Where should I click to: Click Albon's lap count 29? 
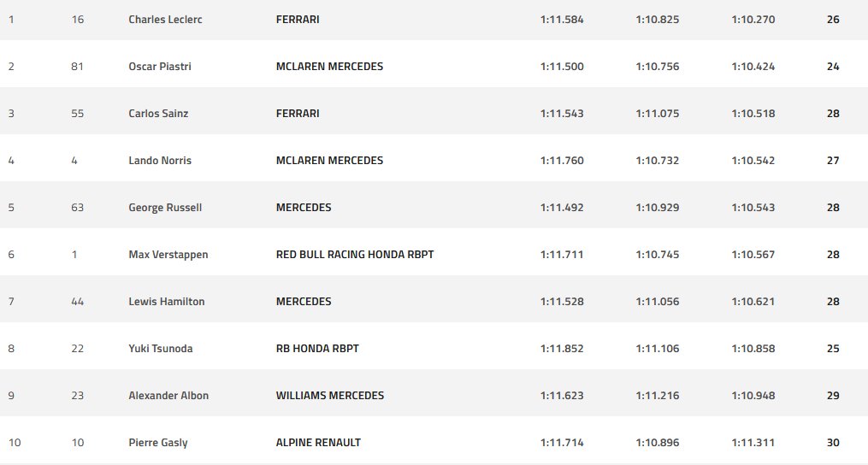pyautogui.click(x=833, y=396)
